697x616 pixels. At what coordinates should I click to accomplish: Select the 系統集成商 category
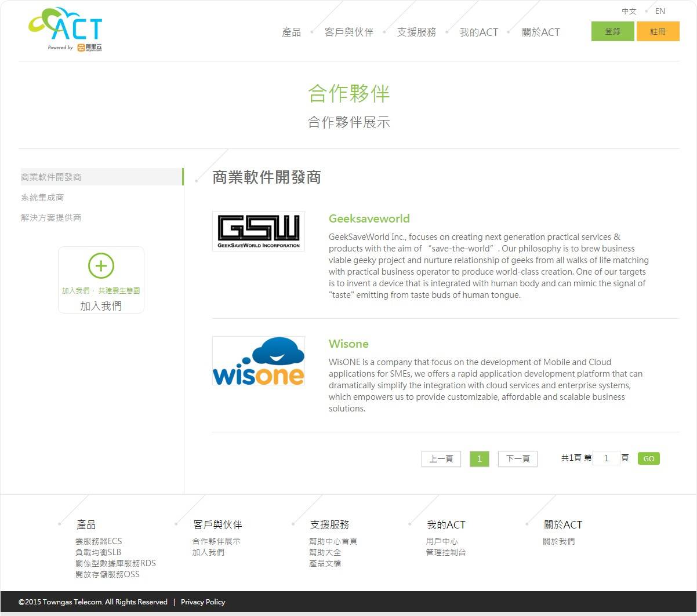[42, 197]
